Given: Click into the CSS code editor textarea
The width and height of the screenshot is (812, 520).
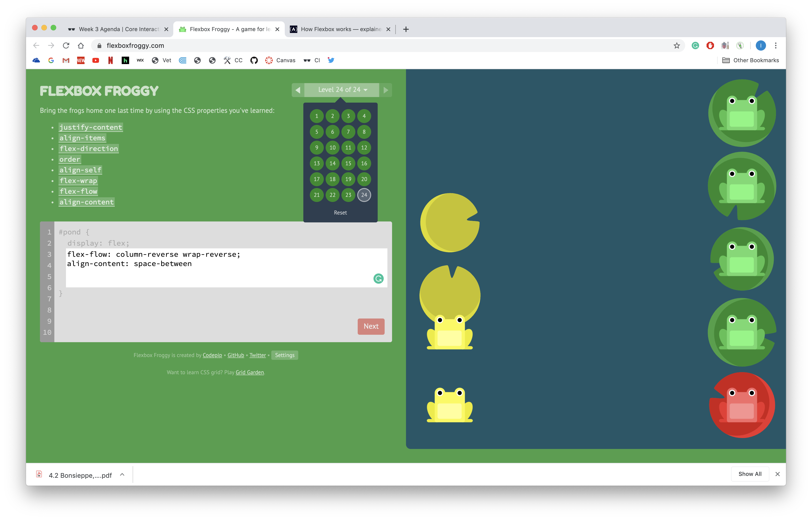Looking at the screenshot, I should 226,268.
